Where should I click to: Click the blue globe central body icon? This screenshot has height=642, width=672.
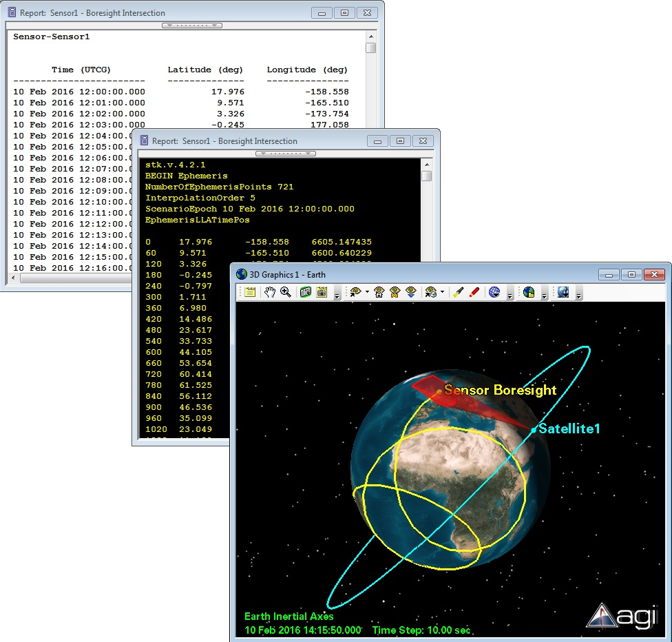494,292
